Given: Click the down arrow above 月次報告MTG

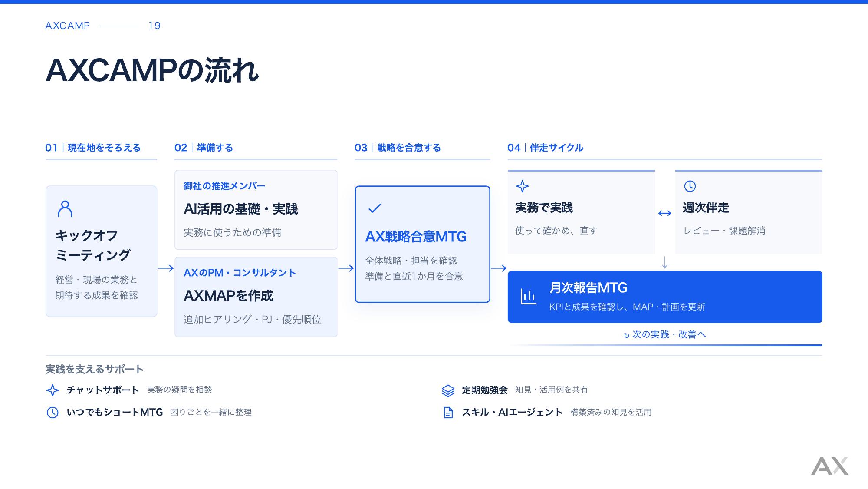Looking at the screenshot, I should pos(664,262).
